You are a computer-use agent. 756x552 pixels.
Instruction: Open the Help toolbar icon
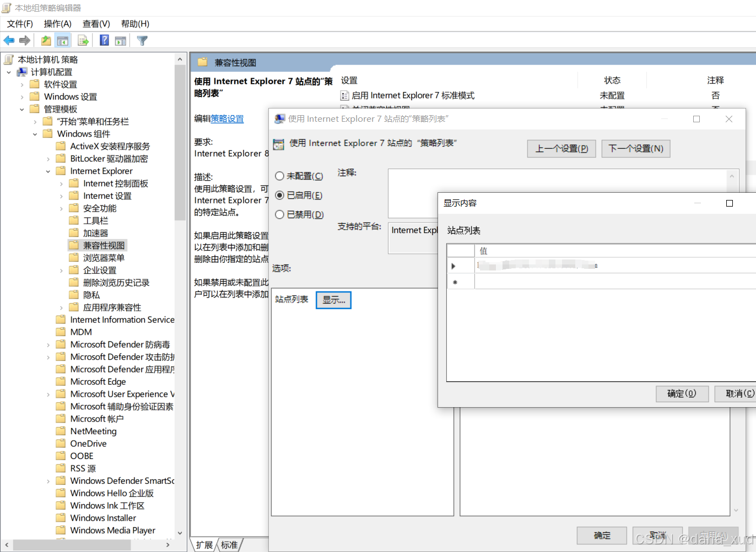tap(104, 40)
